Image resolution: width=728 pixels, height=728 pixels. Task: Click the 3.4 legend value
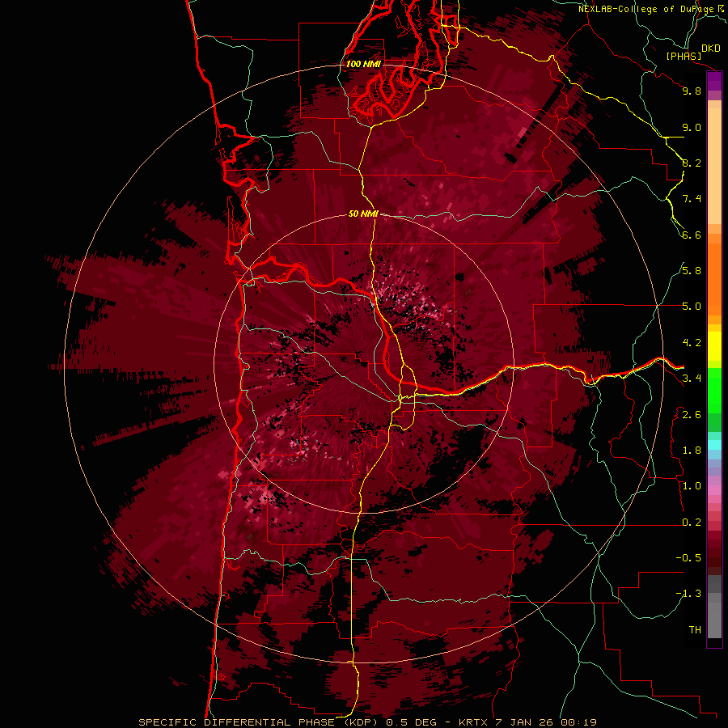point(692,379)
